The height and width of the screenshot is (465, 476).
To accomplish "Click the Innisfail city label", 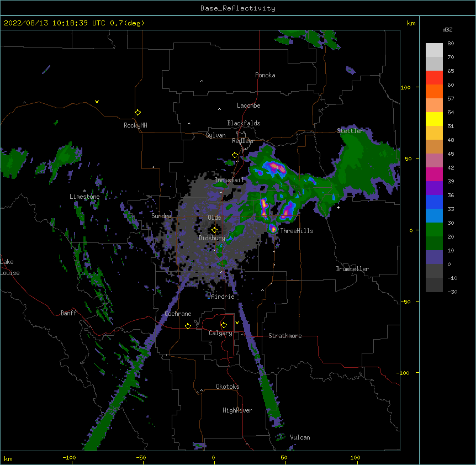I will (229, 180).
